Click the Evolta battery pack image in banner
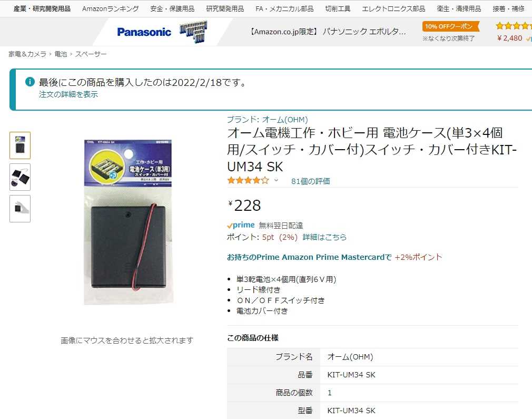This screenshot has width=532, height=419. 193,32
